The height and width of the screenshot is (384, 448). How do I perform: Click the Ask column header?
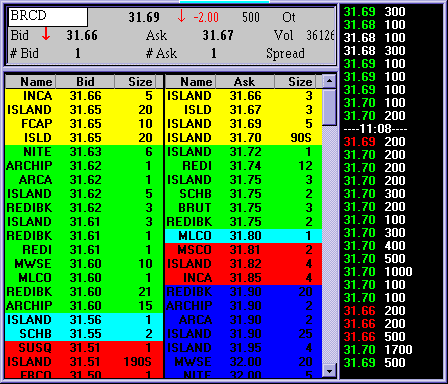(x=245, y=82)
